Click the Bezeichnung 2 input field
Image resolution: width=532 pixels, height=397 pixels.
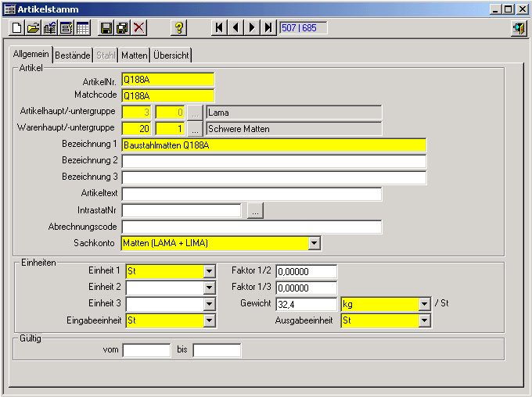(274, 161)
